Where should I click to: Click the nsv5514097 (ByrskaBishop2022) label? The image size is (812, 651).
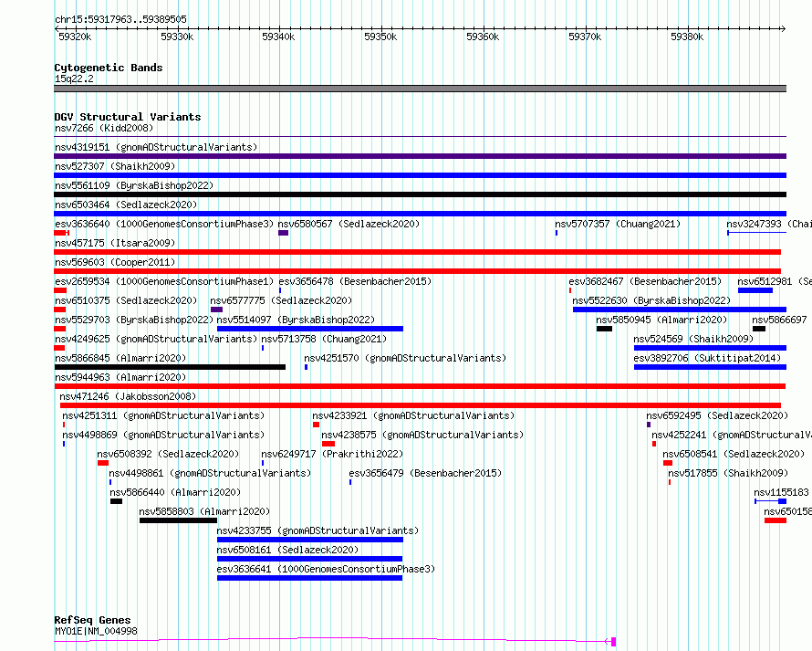pyautogui.click(x=296, y=320)
